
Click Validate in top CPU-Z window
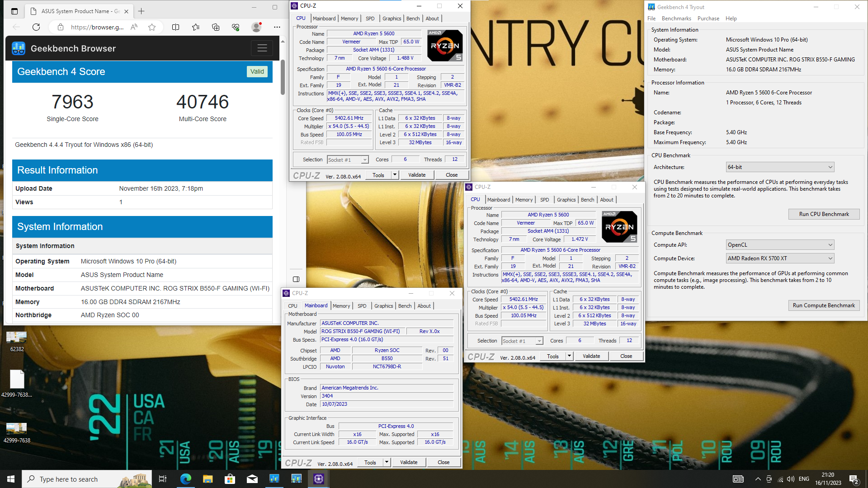coord(417,175)
